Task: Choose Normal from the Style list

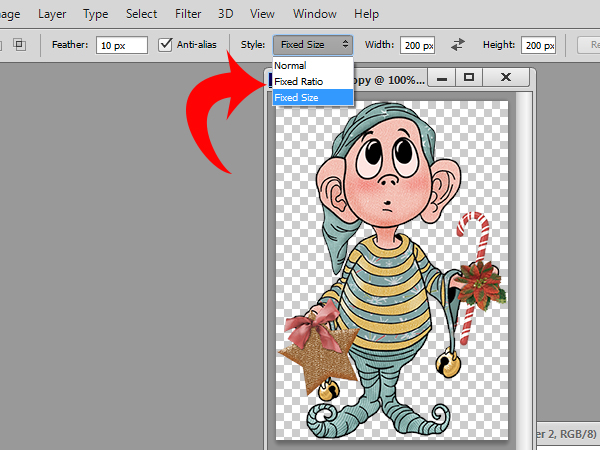Action: (290, 66)
